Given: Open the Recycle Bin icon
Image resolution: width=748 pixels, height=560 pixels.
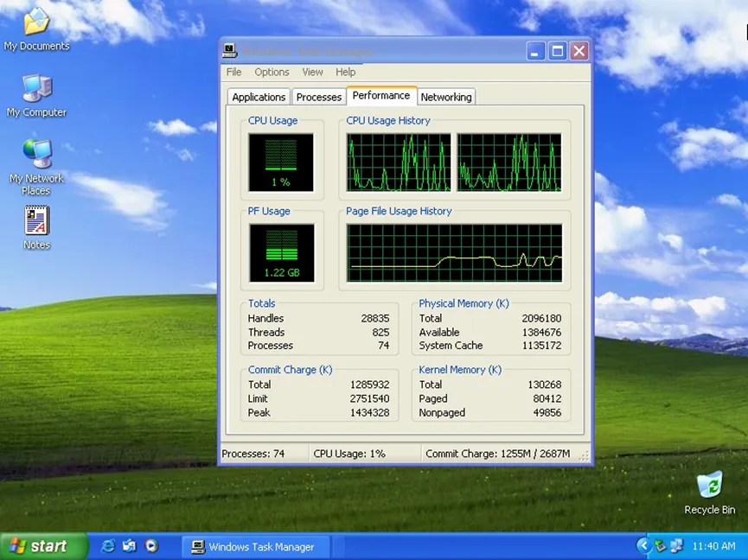Looking at the screenshot, I should tap(709, 485).
